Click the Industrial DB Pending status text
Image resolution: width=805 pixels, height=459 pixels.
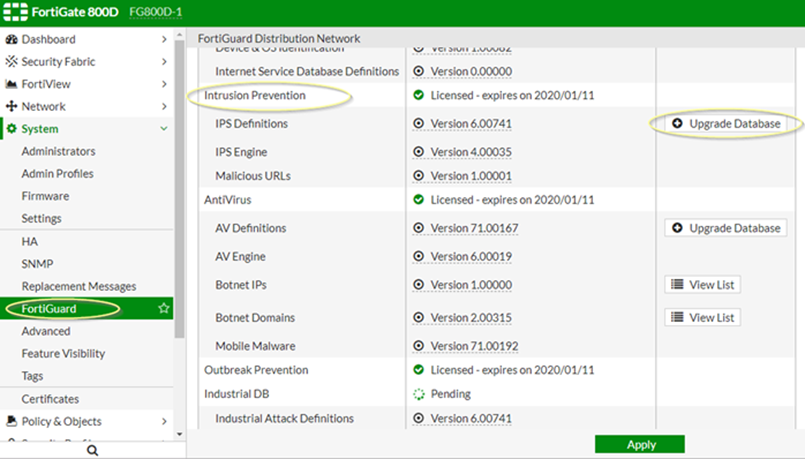point(451,394)
